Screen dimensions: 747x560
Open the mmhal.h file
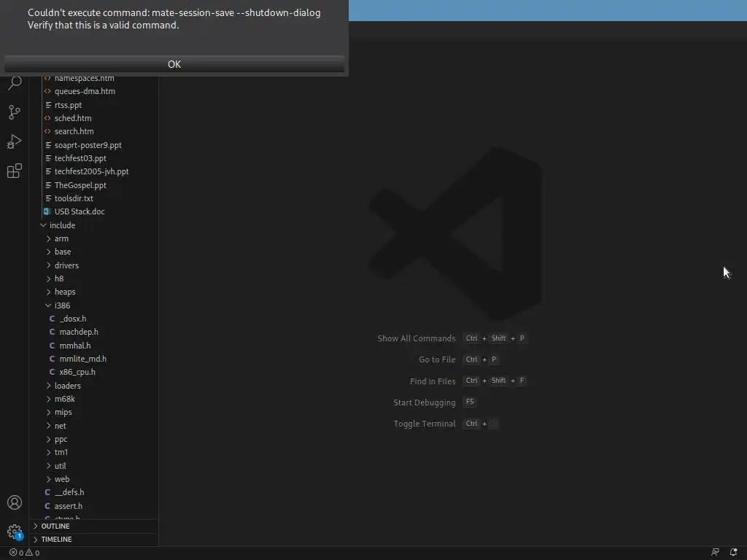point(94,346)
